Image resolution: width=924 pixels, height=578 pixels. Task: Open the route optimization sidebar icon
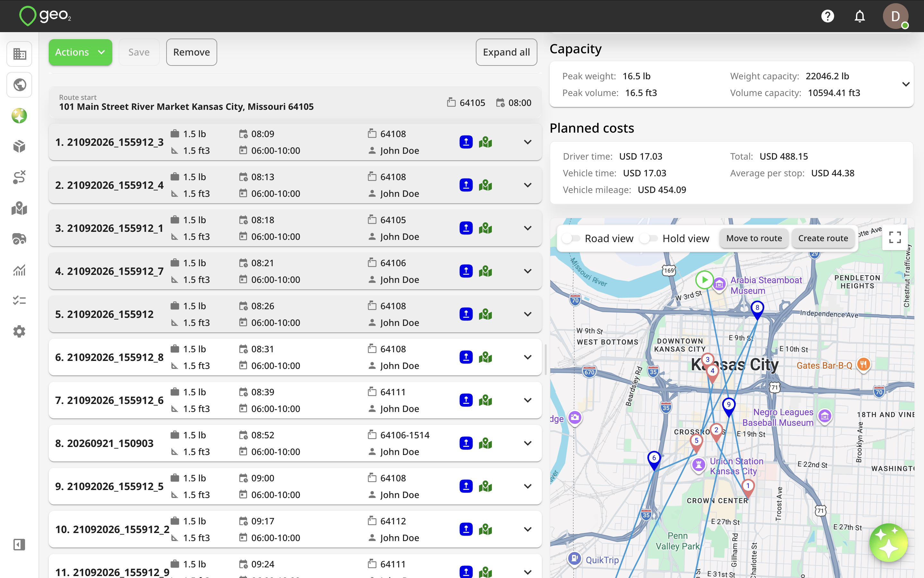click(x=20, y=177)
